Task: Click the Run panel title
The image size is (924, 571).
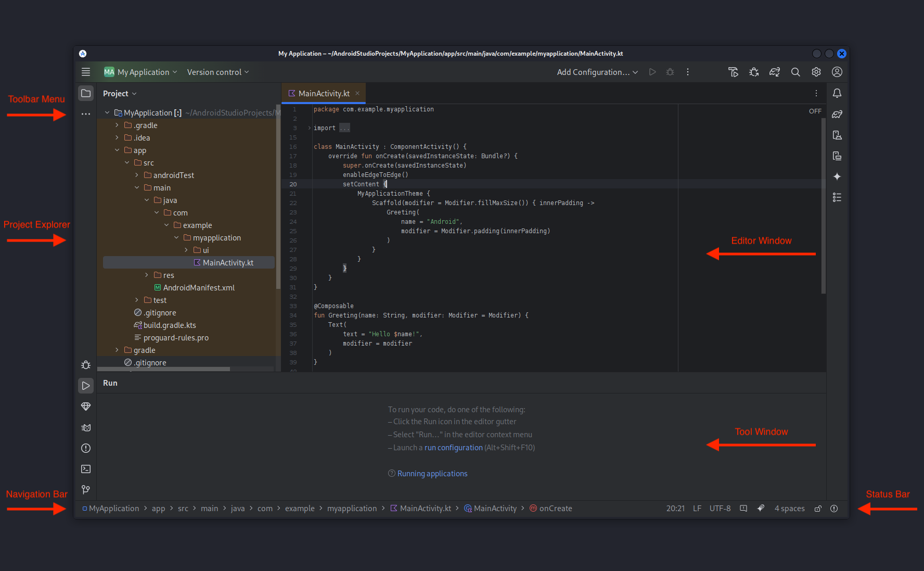Action: (x=110, y=383)
